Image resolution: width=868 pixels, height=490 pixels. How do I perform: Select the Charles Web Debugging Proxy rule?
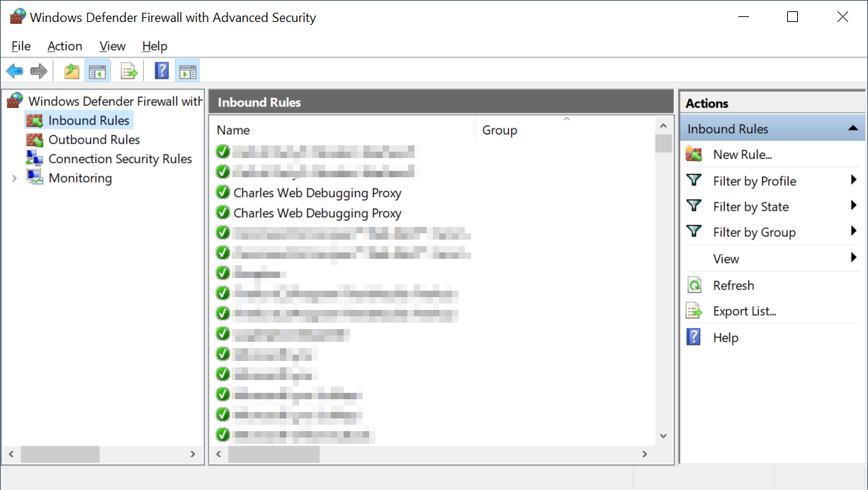coord(319,193)
